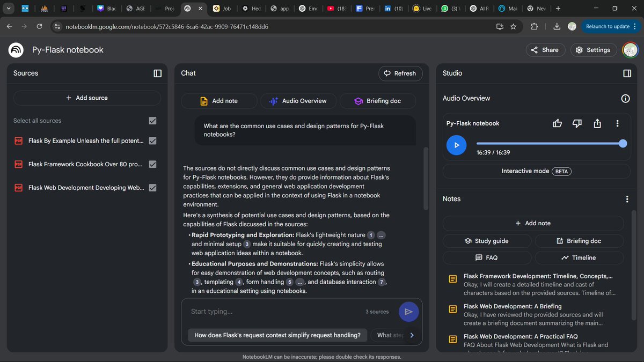
Task: Generate a Timeline note
Action: [579, 257]
